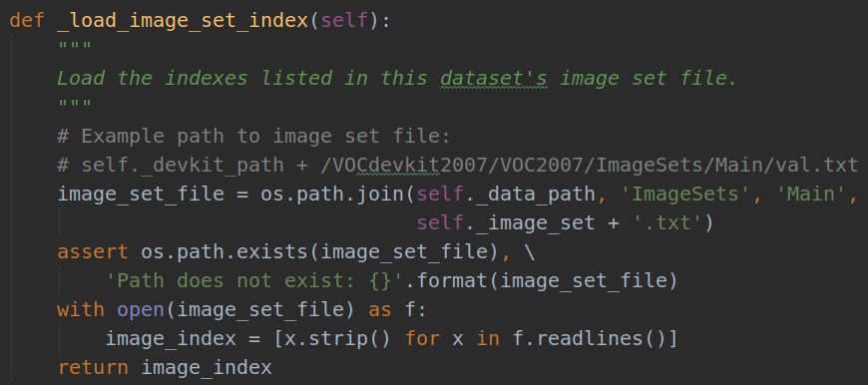Click image_index in the assignment line
The height and width of the screenshot is (385, 868).
tap(171, 338)
